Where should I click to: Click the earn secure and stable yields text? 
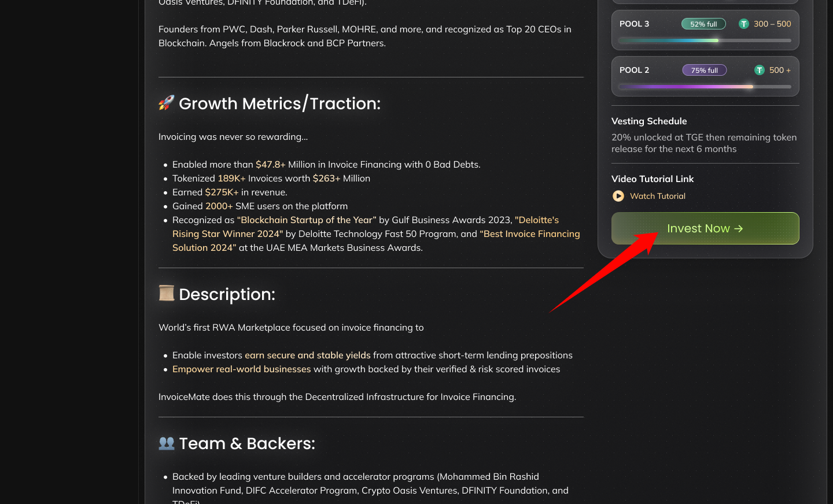pos(307,355)
